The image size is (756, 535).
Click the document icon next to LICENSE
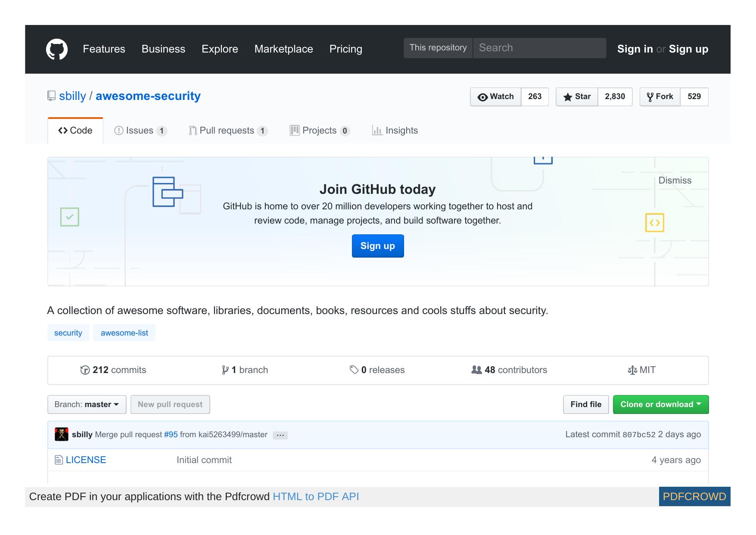pos(59,460)
